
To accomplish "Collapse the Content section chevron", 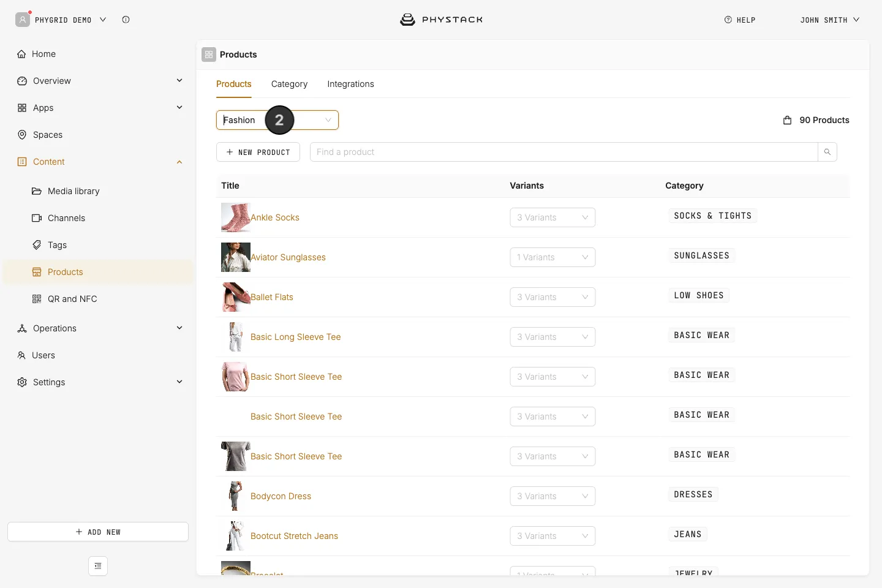I will tap(179, 162).
